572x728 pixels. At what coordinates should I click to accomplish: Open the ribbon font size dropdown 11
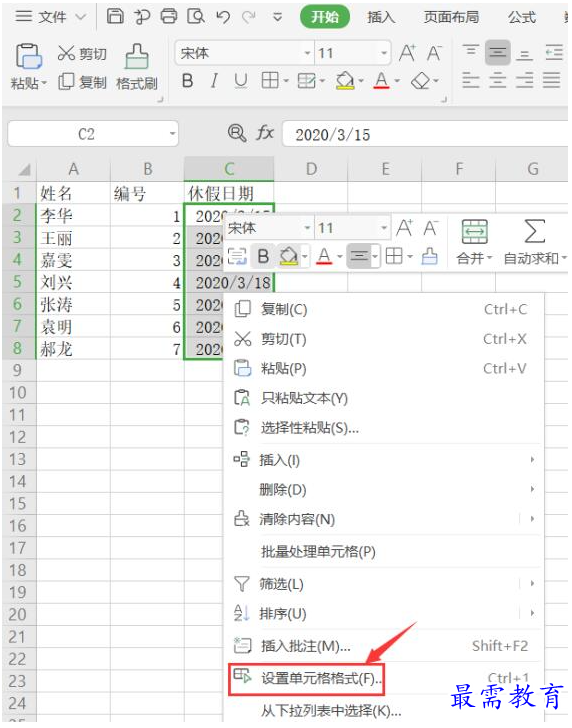(x=384, y=53)
